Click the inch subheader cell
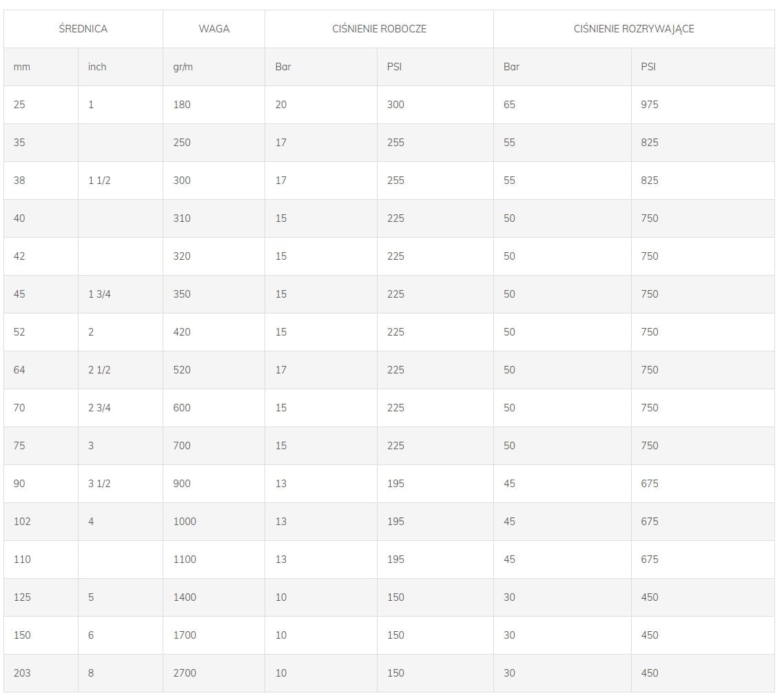Screen dimensions: 784x698 point(121,67)
